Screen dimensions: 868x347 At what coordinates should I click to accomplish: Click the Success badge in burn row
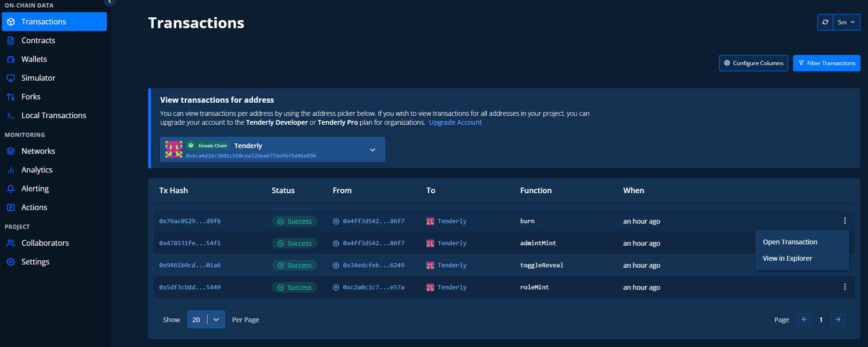tap(294, 221)
